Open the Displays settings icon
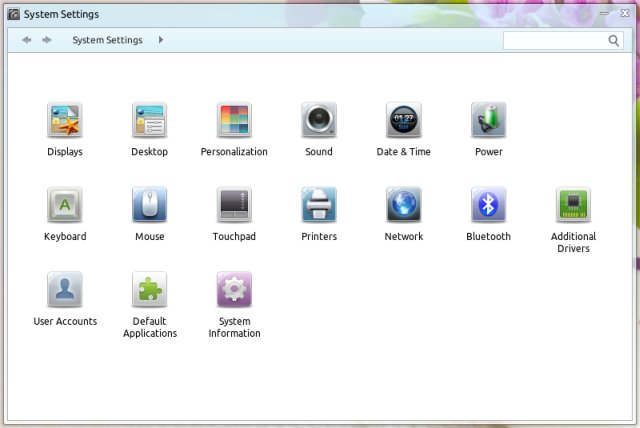The image size is (640, 428). pos(64,120)
